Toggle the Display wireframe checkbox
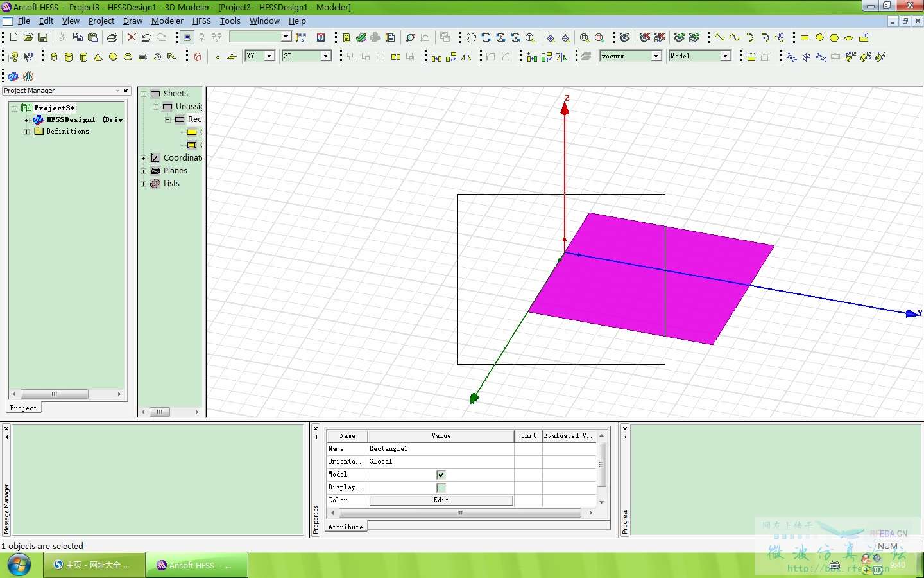924x578 pixels. pyautogui.click(x=441, y=487)
